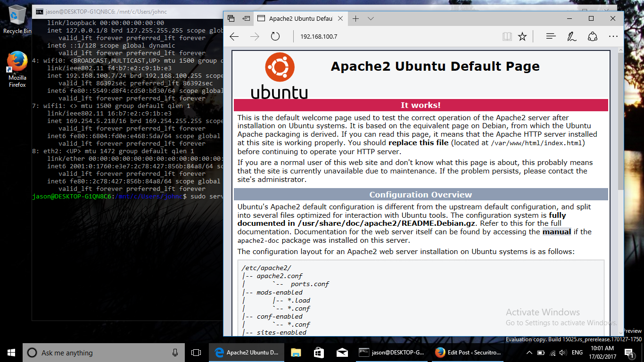Select the Apache2 Ubuntu Default Page tab
This screenshot has height=362, width=644.
pyautogui.click(x=300, y=18)
